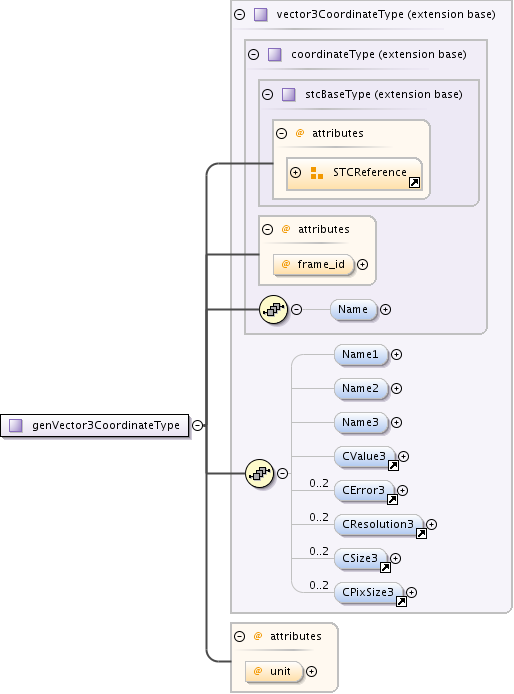Collapse the sequence with Name1 to CPixSize3

pos(282,474)
